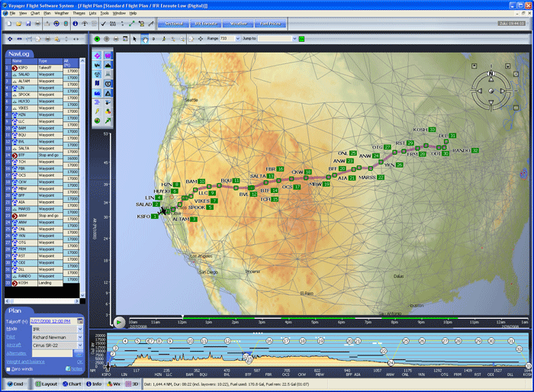Click the Info button in bottom bar
This screenshot has width=534, height=392.
(x=94, y=384)
